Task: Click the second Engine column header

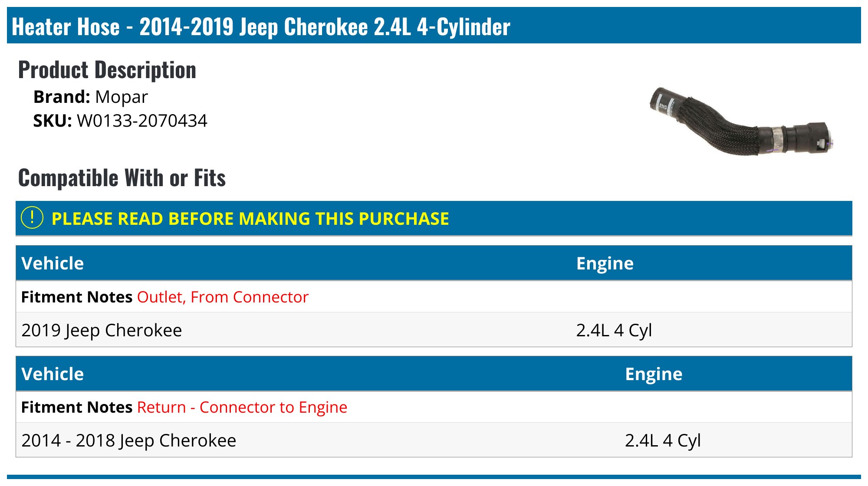Action: click(654, 374)
